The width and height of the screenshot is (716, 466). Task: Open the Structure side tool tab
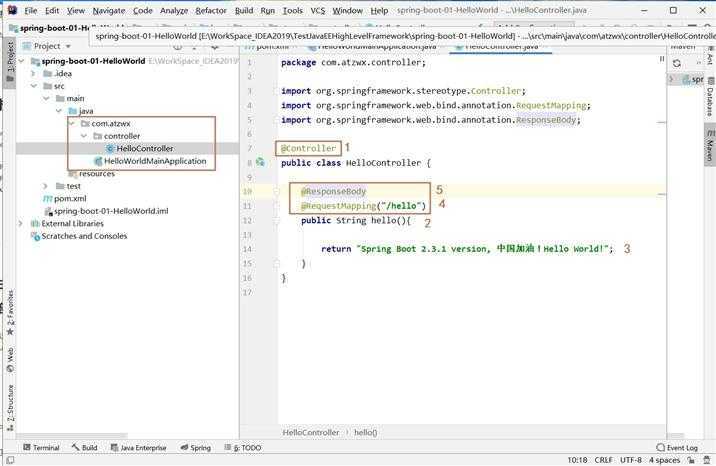10,408
